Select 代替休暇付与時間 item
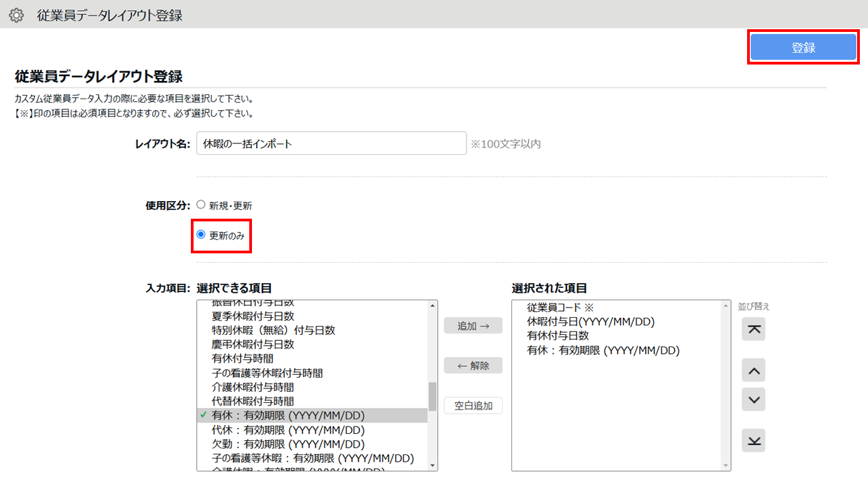Viewport: 868px width, 489px height. pyautogui.click(x=312, y=401)
